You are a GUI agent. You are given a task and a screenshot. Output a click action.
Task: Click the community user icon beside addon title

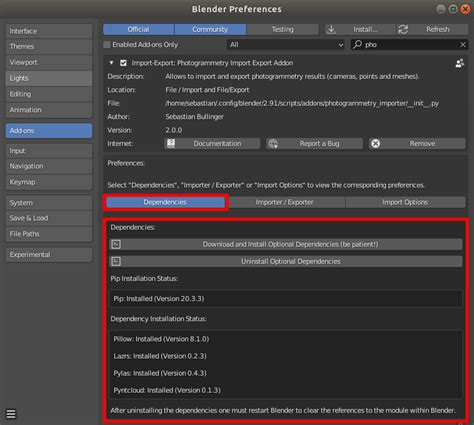click(x=460, y=63)
